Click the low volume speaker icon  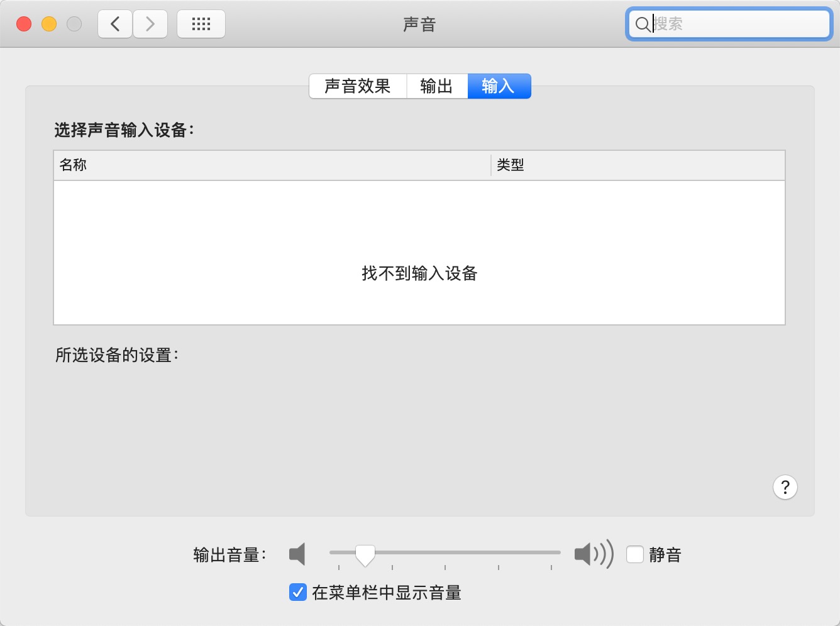tap(297, 554)
